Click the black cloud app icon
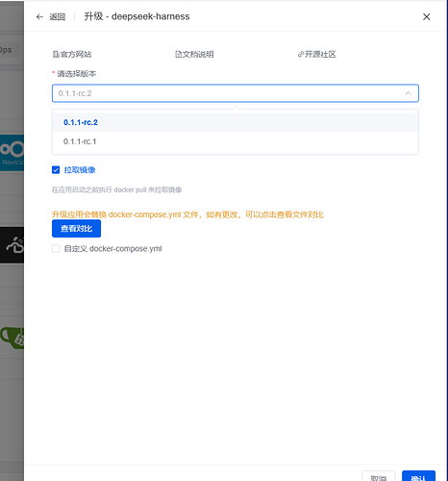Image resolution: width=448 pixels, height=481 pixels. pos(12,245)
